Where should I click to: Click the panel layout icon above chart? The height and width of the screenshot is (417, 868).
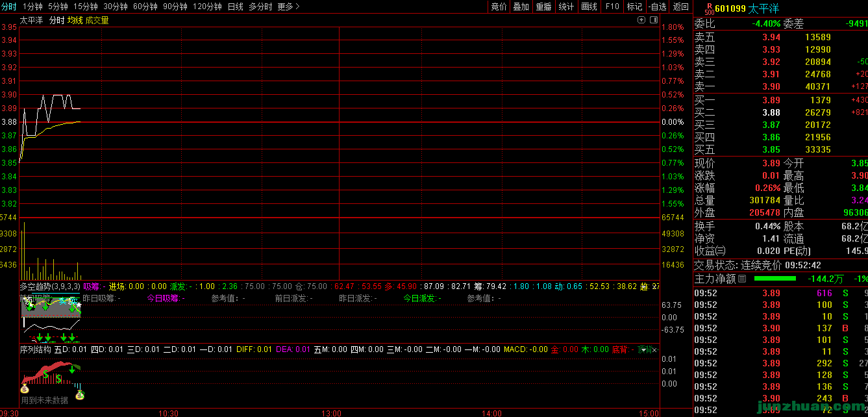pos(652,20)
